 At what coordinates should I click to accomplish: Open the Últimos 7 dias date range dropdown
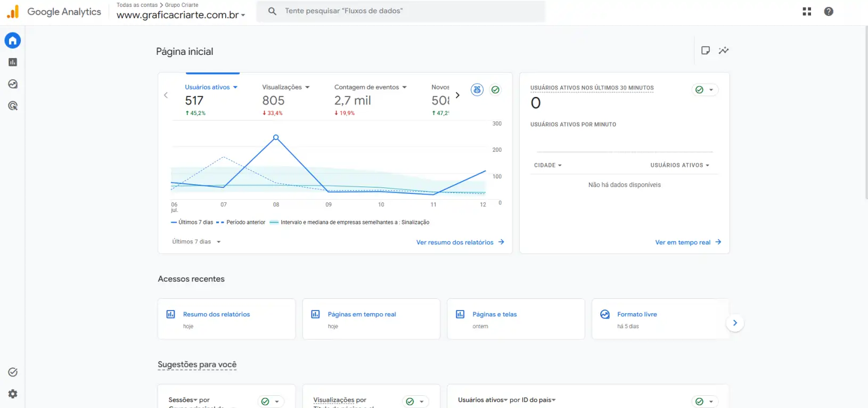tap(196, 242)
